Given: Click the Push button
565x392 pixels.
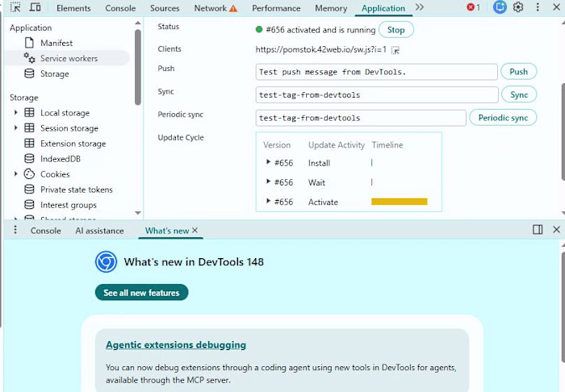Looking at the screenshot, I should pos(518,72).
